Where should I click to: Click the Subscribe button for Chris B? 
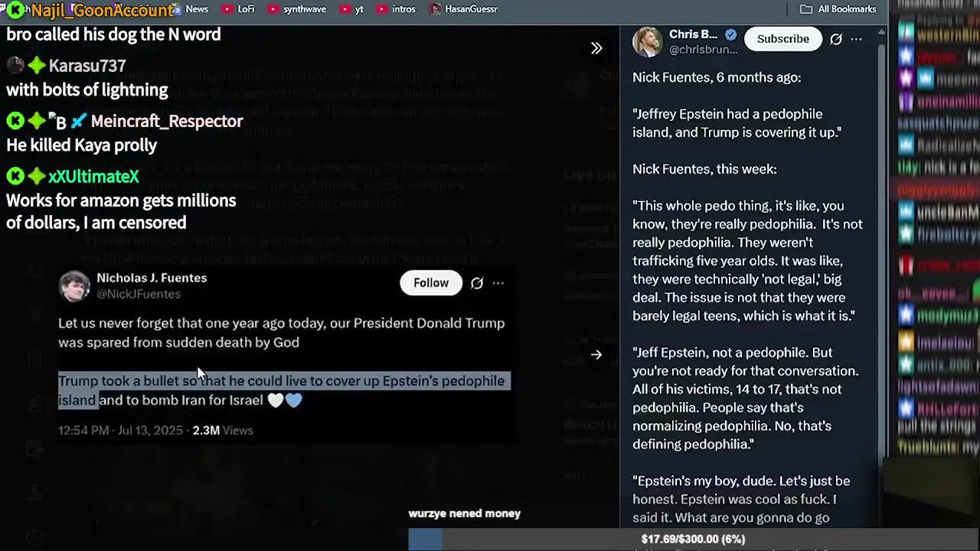click(x=782, y=39)
